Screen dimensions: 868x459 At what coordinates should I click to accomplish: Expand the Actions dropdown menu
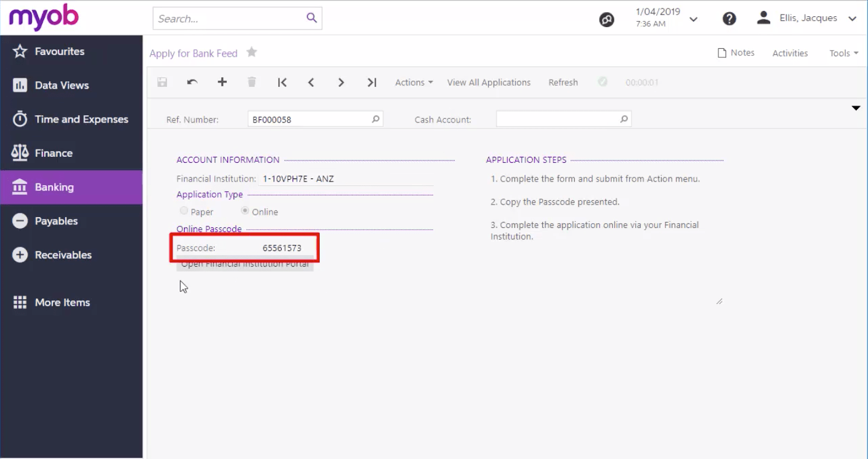pyautogui.click(x=414, y=83)
